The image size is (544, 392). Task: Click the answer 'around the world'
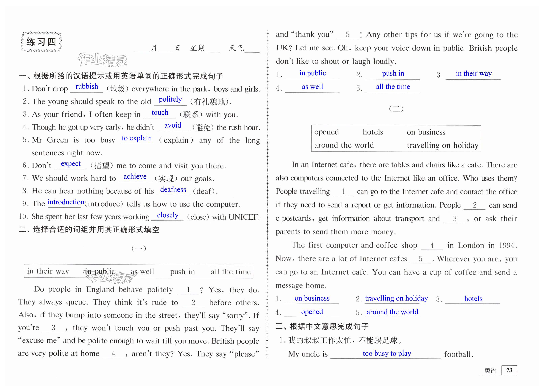(x=392, y=312)
